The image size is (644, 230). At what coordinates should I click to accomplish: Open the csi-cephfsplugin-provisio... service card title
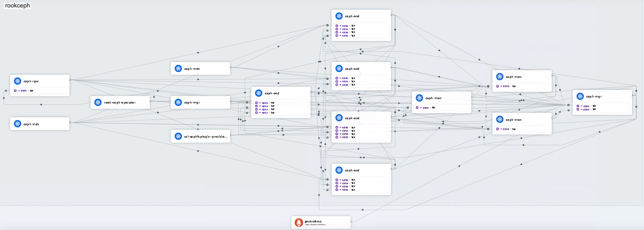(206, 136)
